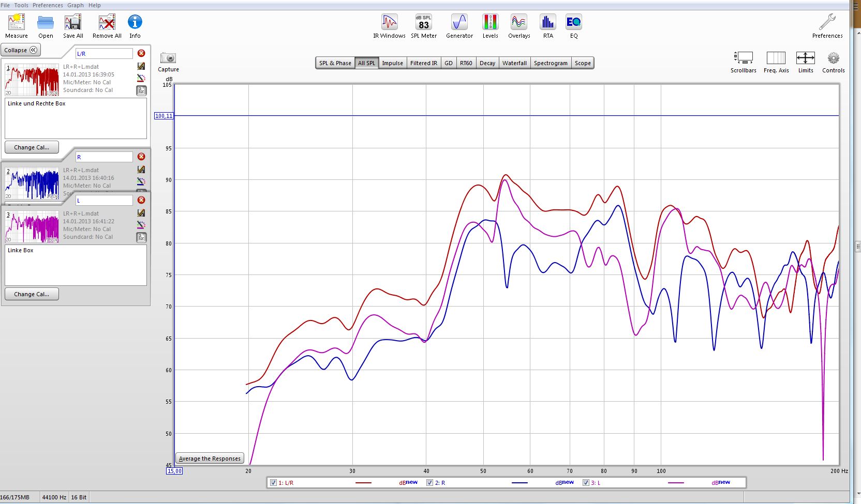Uncheck the 1: L/R trace checkbox
This screenshot has height=504, width=861.
[273, 483]
